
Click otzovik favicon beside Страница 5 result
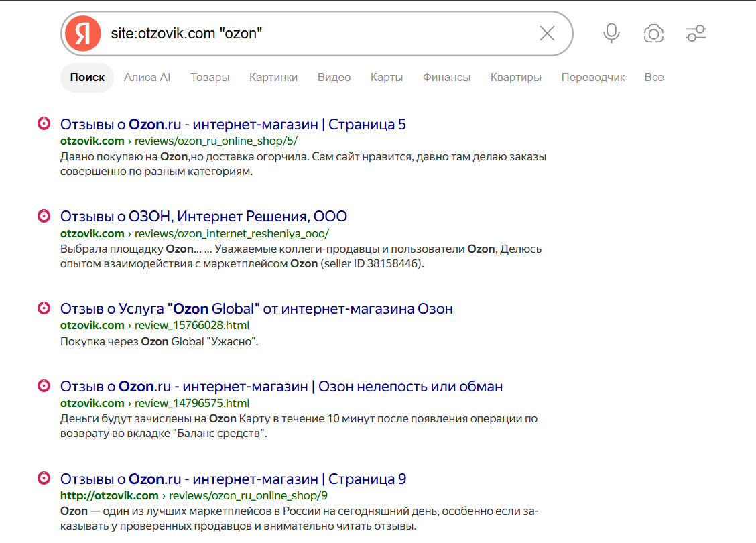(44, 123)
